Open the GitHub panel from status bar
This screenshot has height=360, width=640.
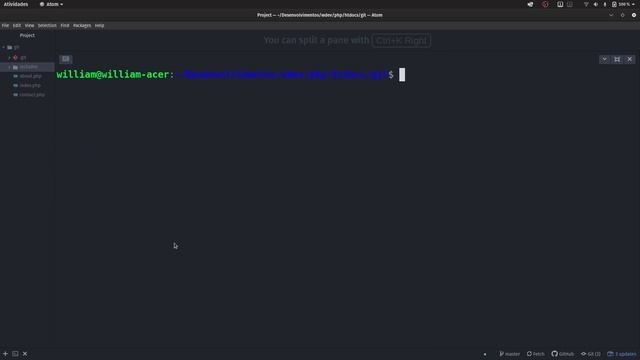[562, 354]
